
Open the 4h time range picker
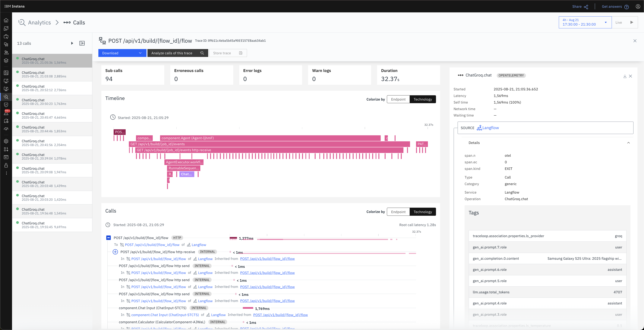[x=585, y=22]
